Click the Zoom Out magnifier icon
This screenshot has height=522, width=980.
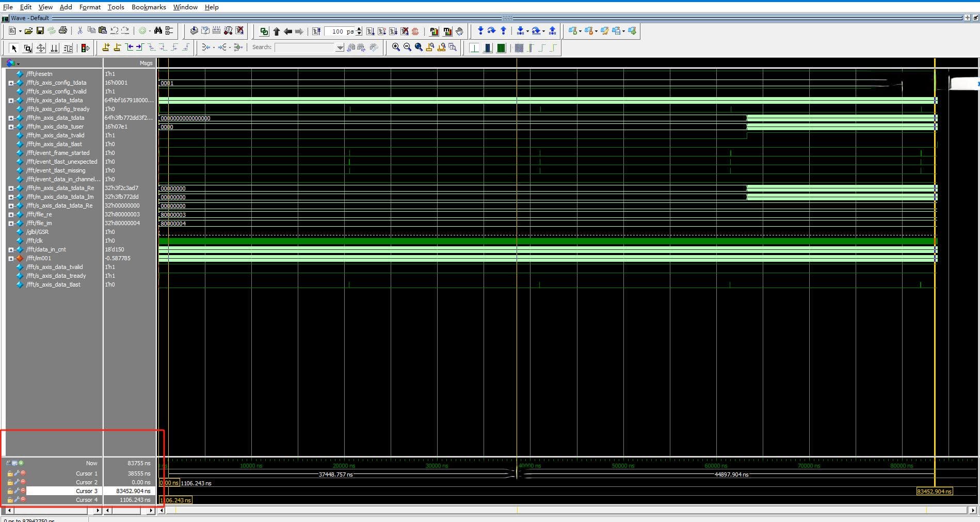pos(407,48)
